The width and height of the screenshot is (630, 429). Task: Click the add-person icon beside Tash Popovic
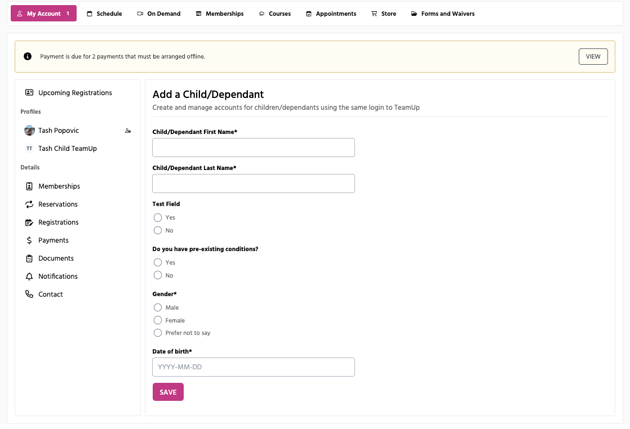(x=128, y=131)
